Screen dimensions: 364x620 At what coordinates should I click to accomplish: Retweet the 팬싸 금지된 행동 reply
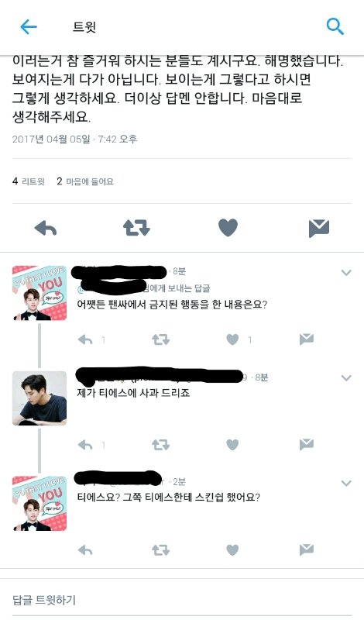(x=161, y=339)
